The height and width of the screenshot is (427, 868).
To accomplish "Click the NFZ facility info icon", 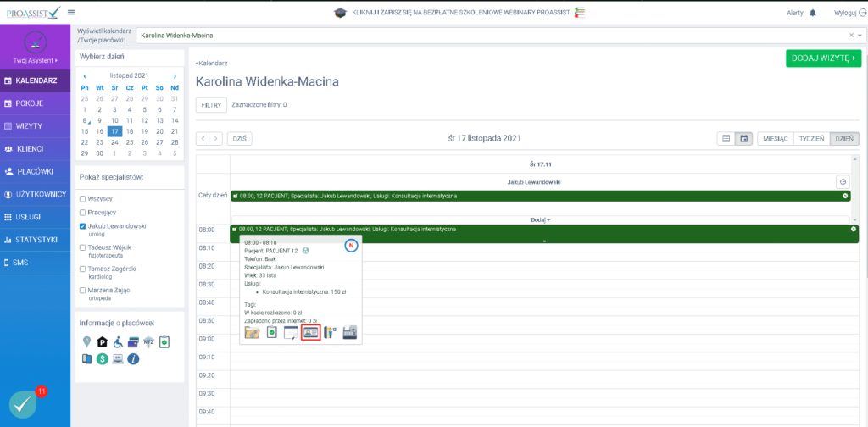I will click(x=148, y=342).
